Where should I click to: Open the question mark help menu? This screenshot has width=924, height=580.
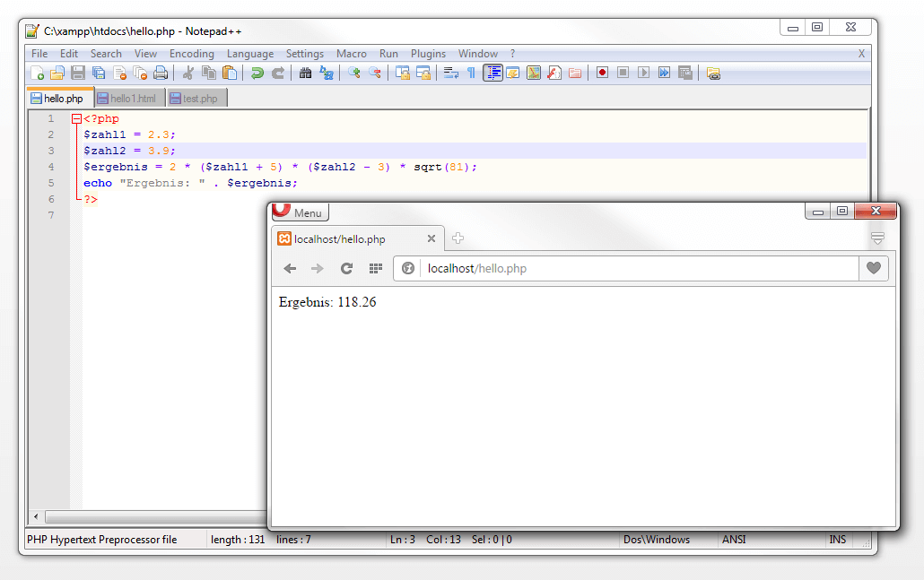tap(512, 54)
